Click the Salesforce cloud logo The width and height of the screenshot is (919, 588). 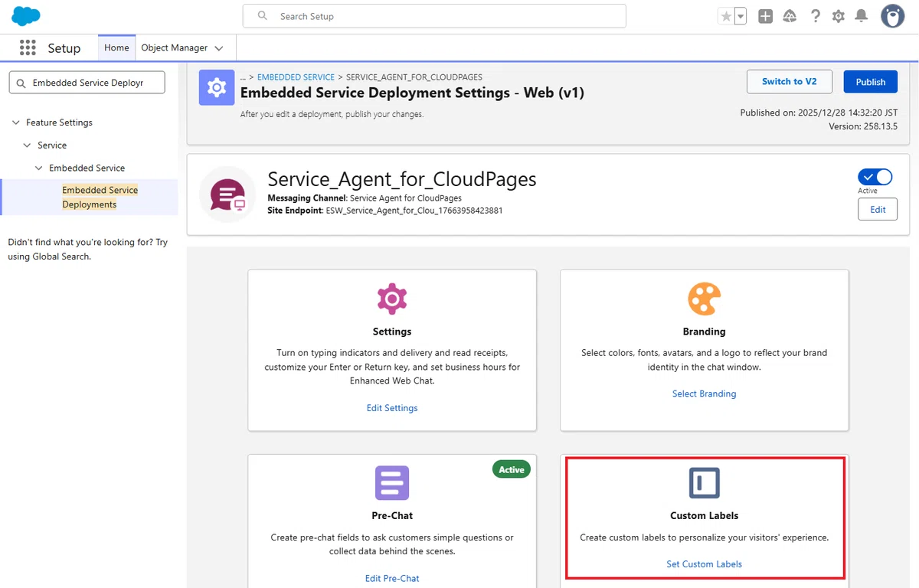pyautogui.click(x=26, y=16)
